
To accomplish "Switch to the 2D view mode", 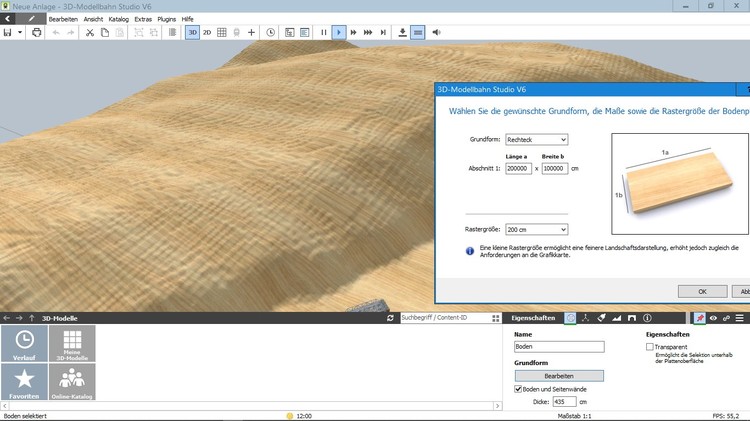I will click(207, 32).
